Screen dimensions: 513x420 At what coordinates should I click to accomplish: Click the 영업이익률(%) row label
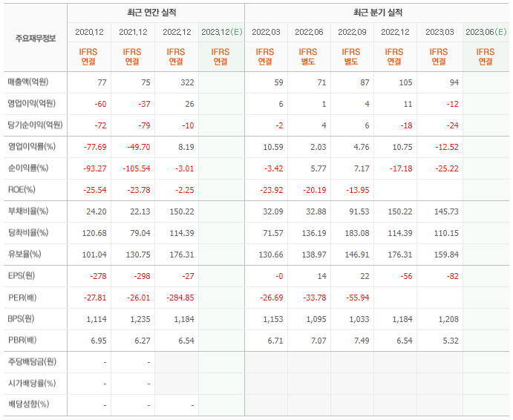tap(32, 146)
